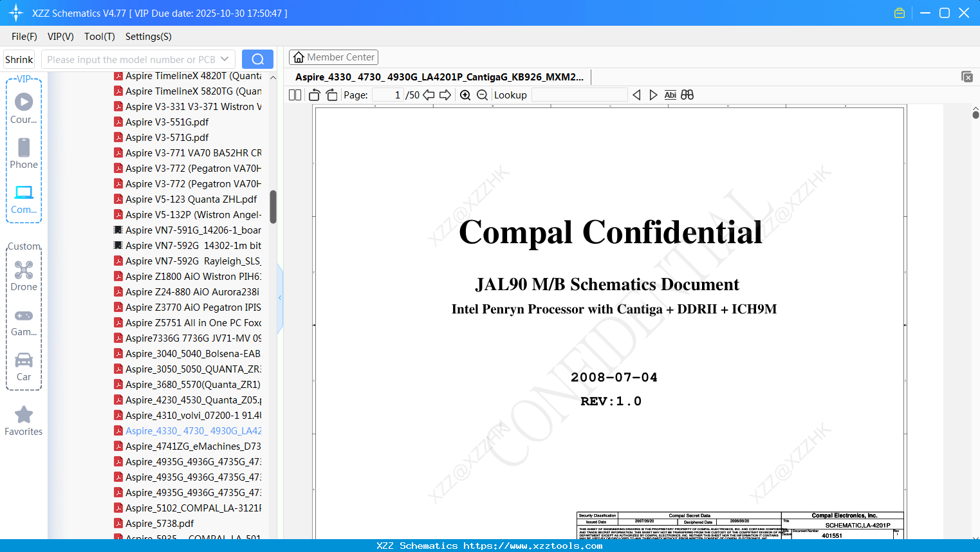The width and height of the screenshot is (980, 552).
Task: Click the blue search button
Action: [257, 59]
